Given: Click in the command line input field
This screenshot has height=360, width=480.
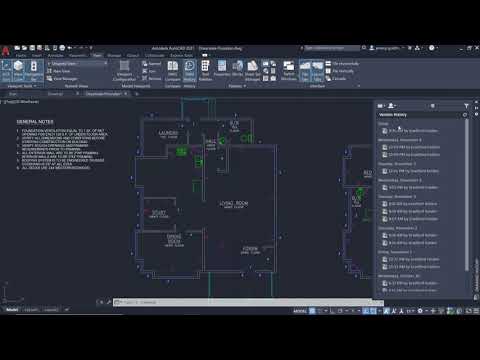Looking at the screenshot, I should pos(248,302).
